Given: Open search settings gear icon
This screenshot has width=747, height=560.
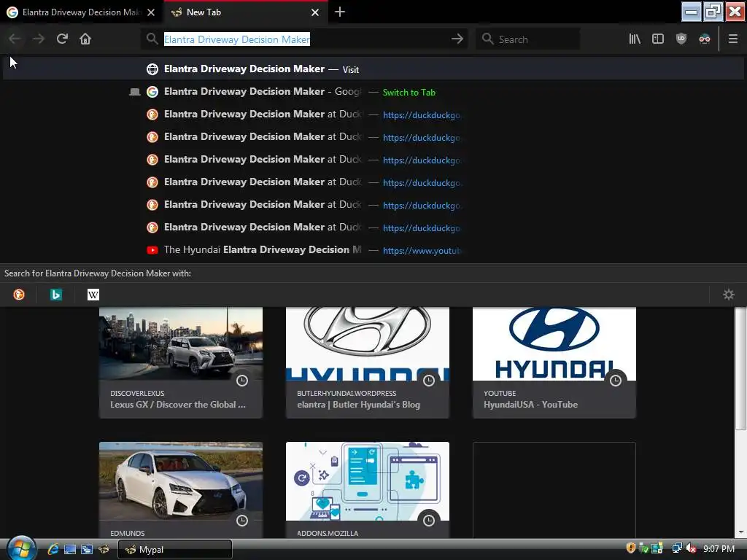Looking at the screenshot, I should point(729,295).
